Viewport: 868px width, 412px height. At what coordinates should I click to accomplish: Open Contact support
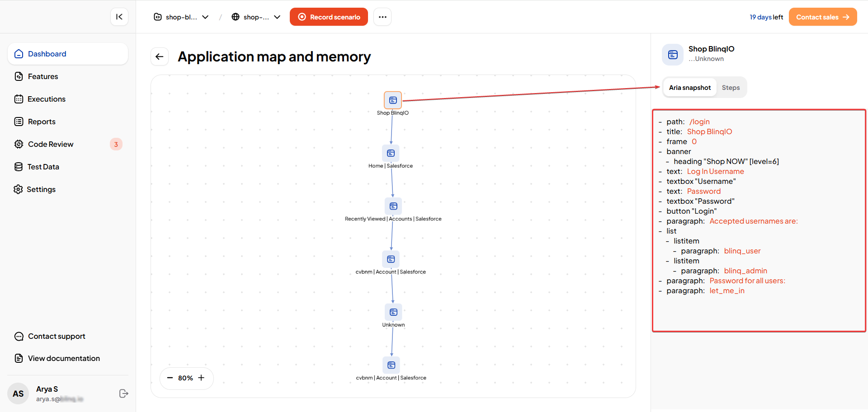(56, 336)
